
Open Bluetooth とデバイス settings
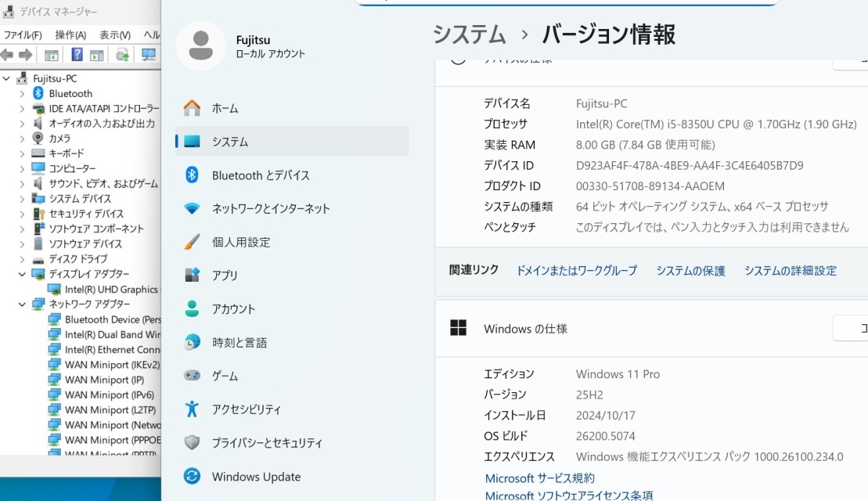click(x=260, y=175)
